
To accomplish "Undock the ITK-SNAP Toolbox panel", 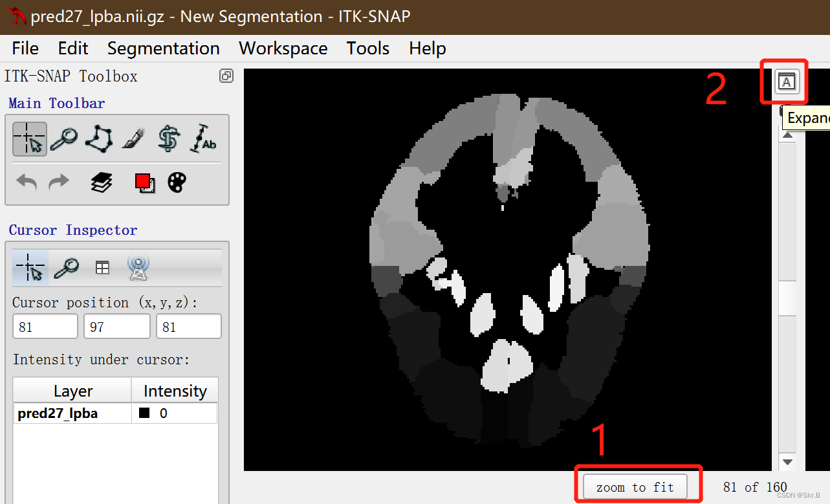I will [x=226, y=76].
